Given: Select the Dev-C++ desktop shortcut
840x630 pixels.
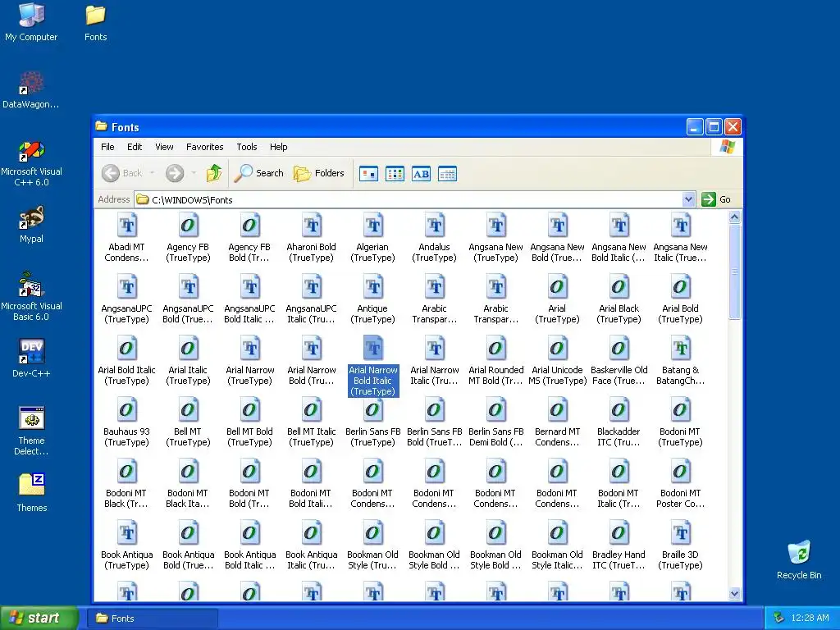Looking at the screenshot, I should 31,358.
